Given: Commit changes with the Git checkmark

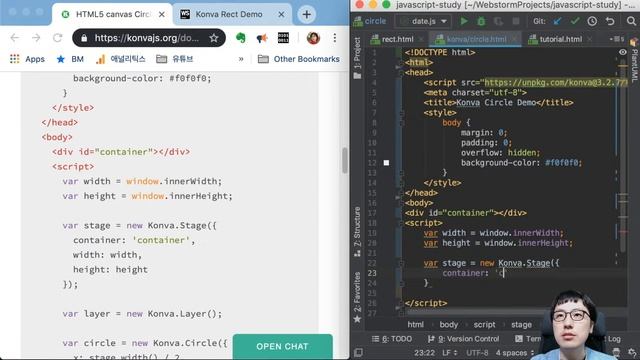Looking at the screenshot, I should click(x=575, y=21).
